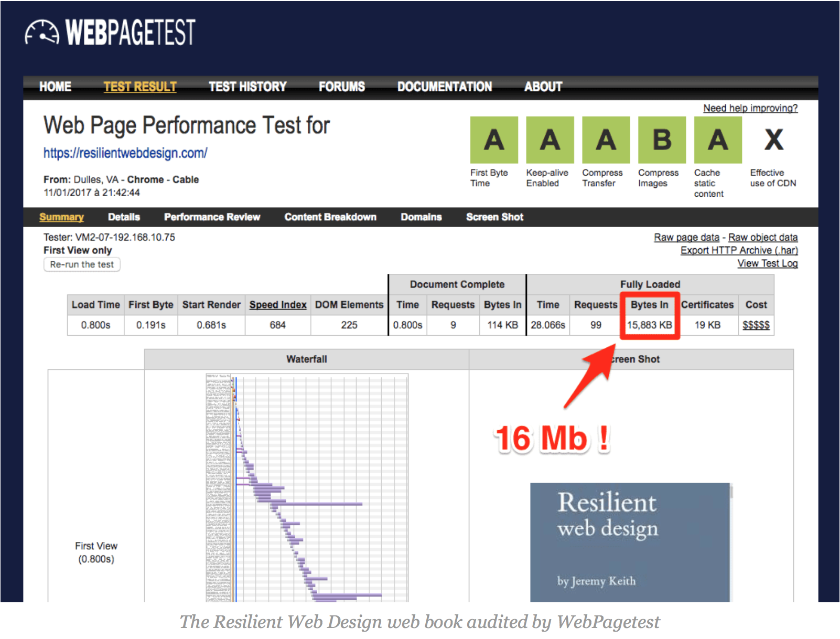Open the ABOUT menu item
The height and width of the screenshot is (639, 840).
click(543, 87)
